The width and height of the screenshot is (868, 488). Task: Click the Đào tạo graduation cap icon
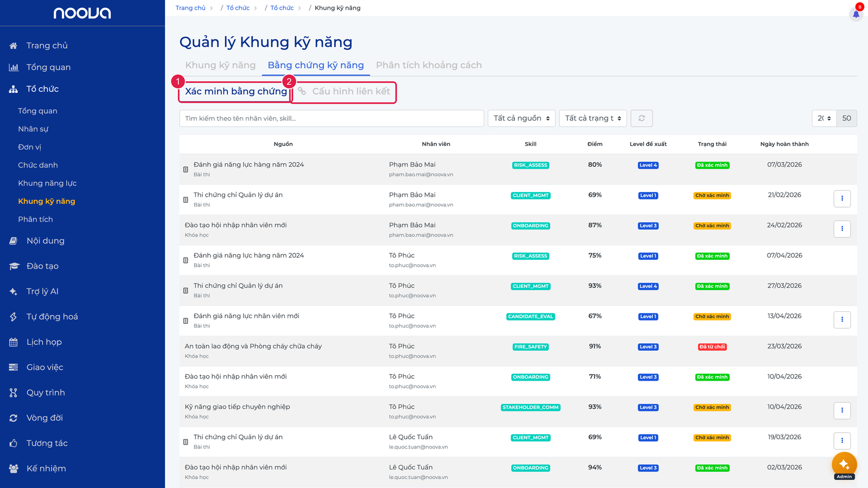tap(14, 266)
